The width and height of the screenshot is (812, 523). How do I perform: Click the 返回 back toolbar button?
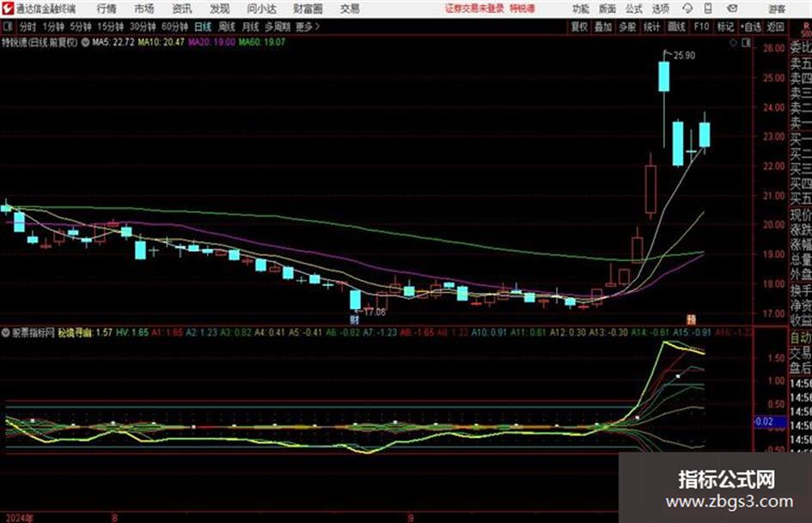[x=775, y=27]
